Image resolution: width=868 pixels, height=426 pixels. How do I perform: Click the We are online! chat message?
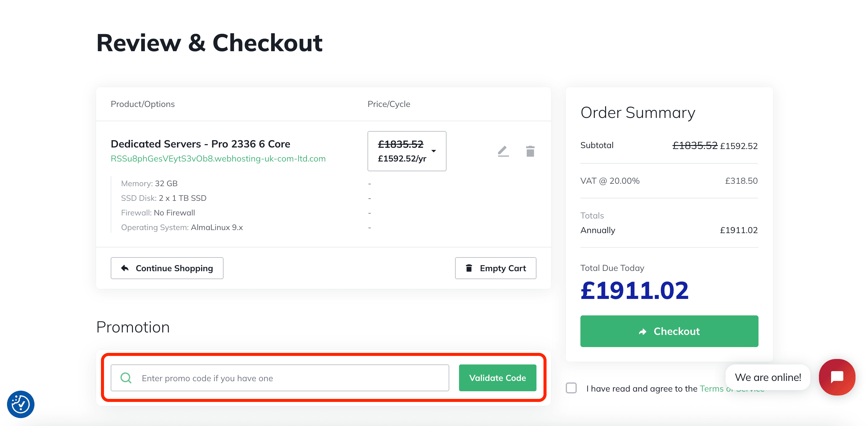tap(768, 377)
